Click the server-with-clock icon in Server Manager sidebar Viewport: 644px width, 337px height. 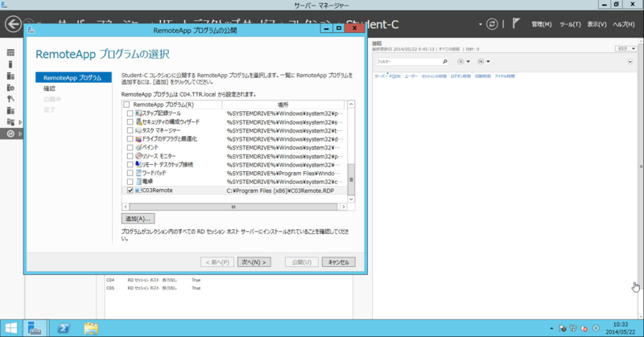(x=10, y=88)
